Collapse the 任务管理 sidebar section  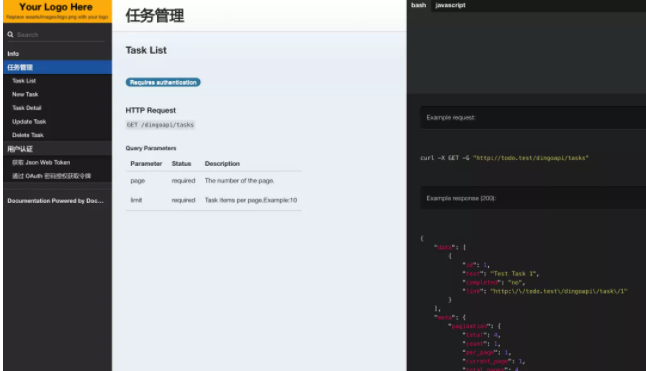(57, 67)
